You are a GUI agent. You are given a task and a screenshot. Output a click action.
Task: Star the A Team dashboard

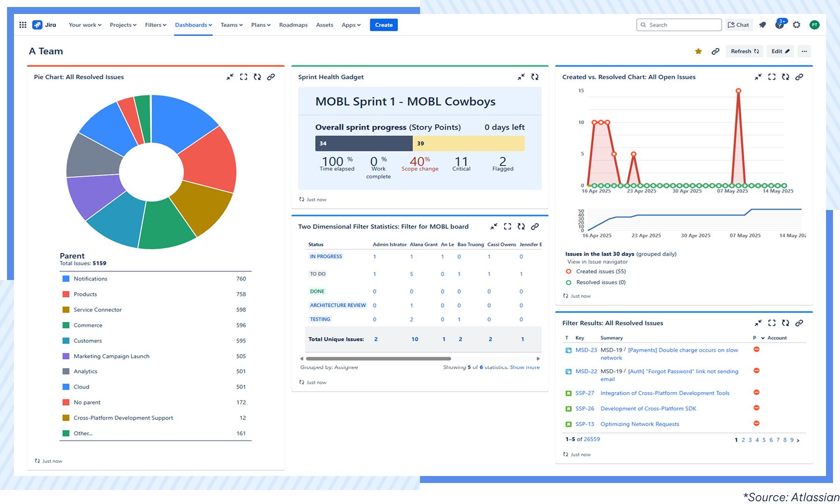coord(699,51)
